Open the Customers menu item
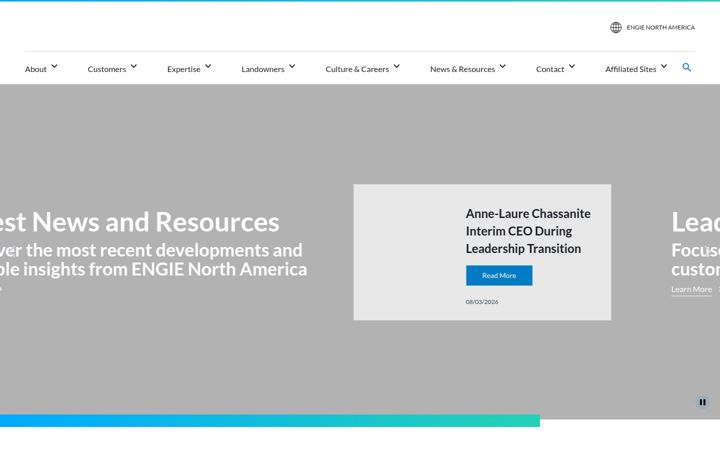 [107, 69]
